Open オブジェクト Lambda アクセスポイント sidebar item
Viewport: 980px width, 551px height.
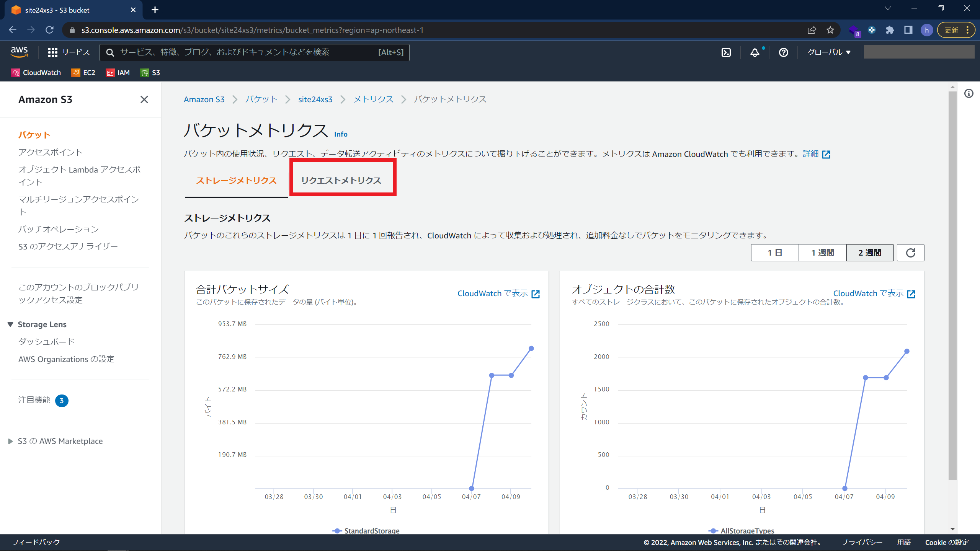[x=80, y=176]
